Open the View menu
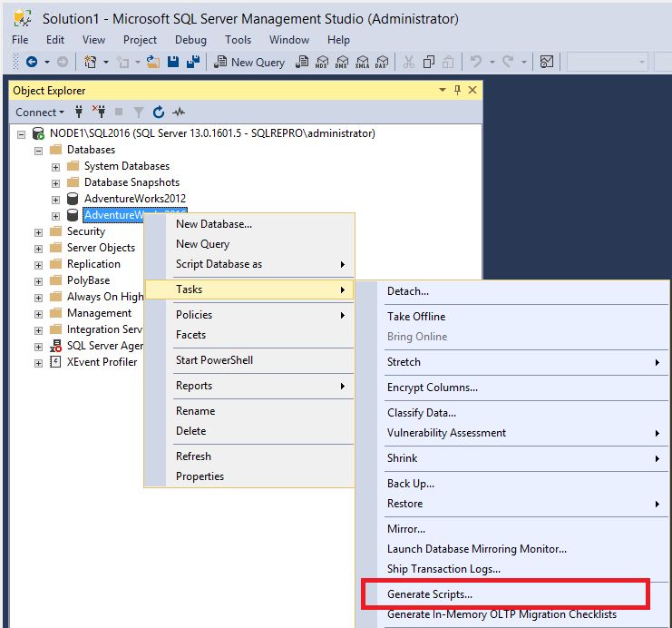Screen dimensions: 672x628 93,40
